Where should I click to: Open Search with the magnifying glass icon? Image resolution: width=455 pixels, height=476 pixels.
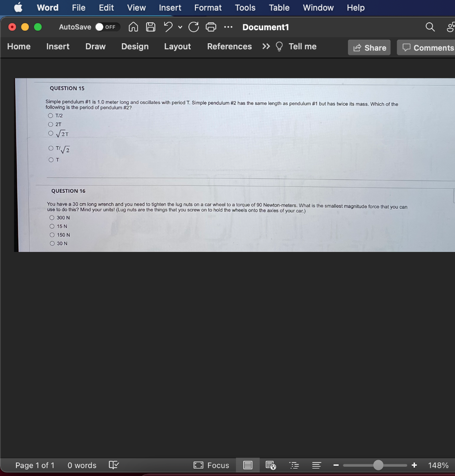pos(429,27)
